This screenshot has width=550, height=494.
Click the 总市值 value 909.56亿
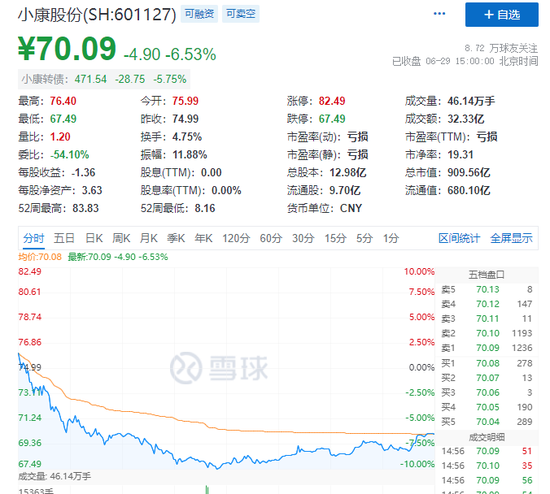(469, 173)
